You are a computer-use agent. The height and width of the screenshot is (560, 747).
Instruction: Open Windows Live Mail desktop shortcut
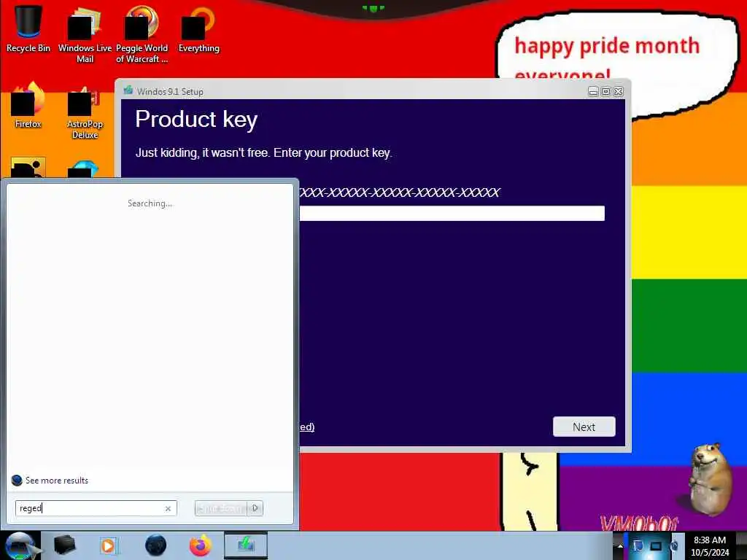click(x=85, y=34)
